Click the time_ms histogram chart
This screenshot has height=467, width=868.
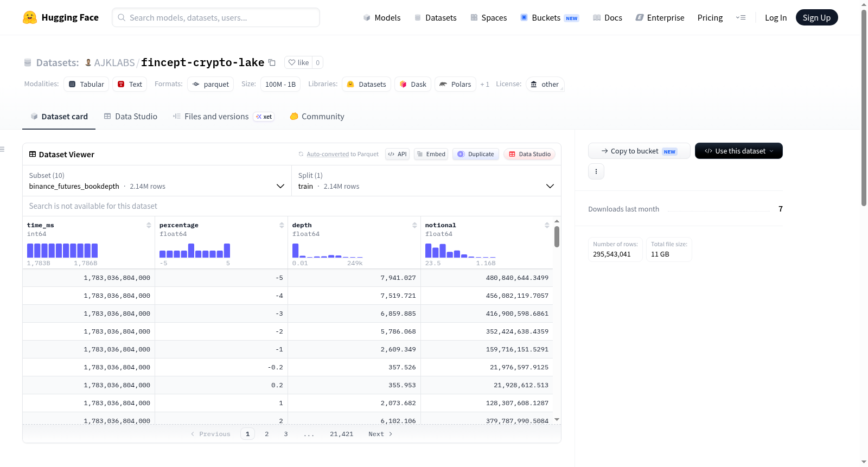point(62,251)
